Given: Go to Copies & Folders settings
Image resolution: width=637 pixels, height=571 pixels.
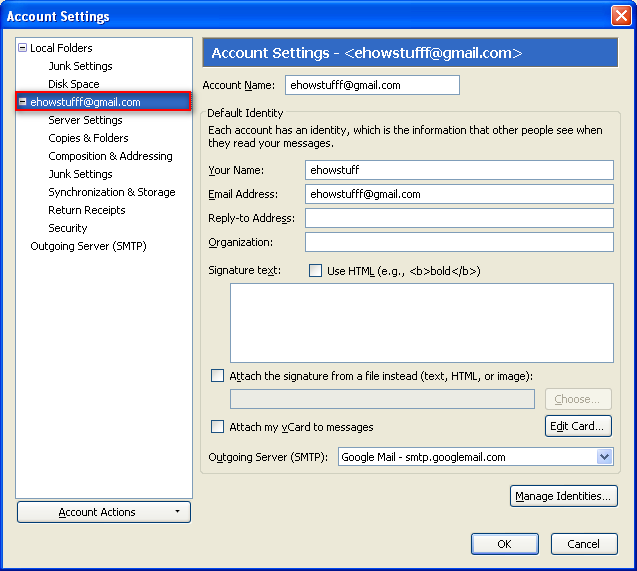Looking at the screenshot, I should (x=88, y=138).
